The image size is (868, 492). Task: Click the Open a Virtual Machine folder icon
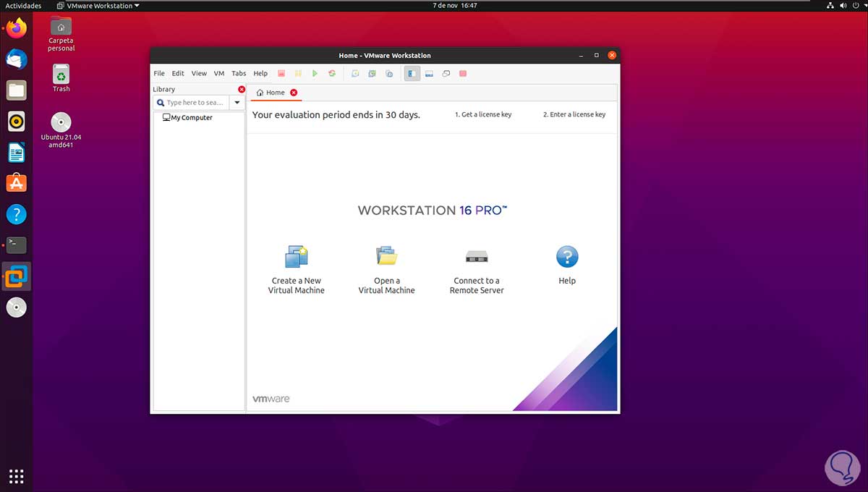coord(387,256)
